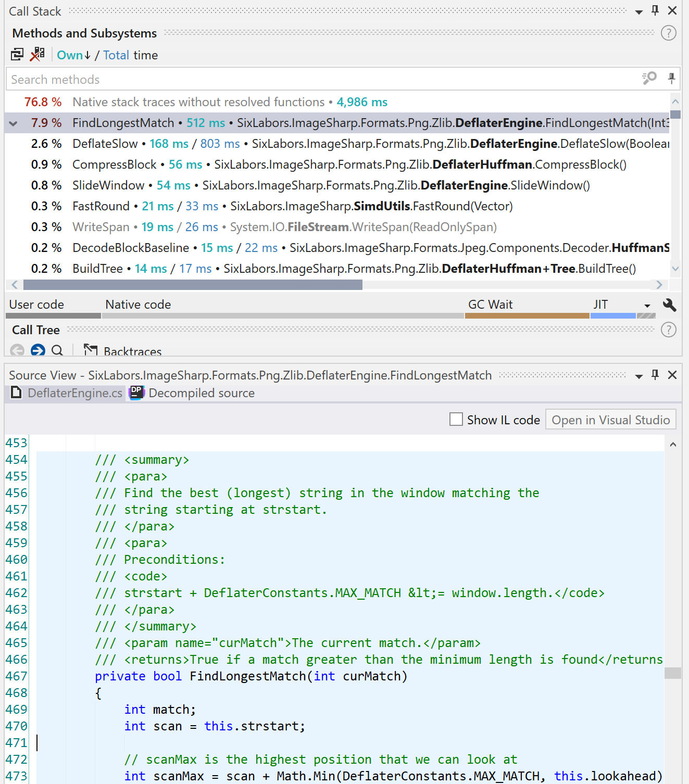The image size is (689, 784).
Task: Click the int scanMax code line
Action: [x=393, y=776]
